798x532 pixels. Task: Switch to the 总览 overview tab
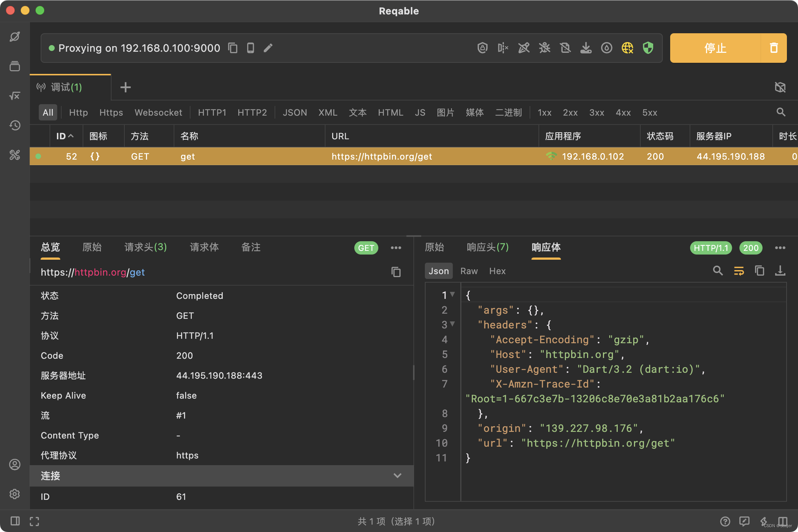(50, 247)
